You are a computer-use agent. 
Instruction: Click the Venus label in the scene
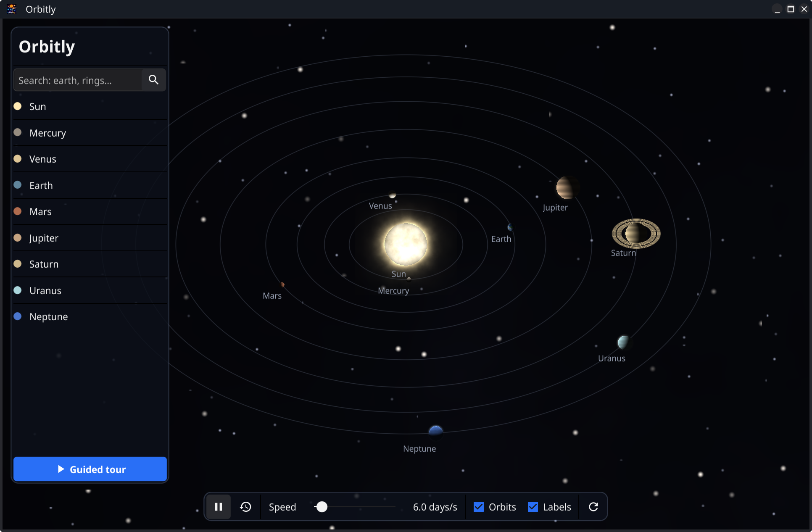click(x=380, y=206)
